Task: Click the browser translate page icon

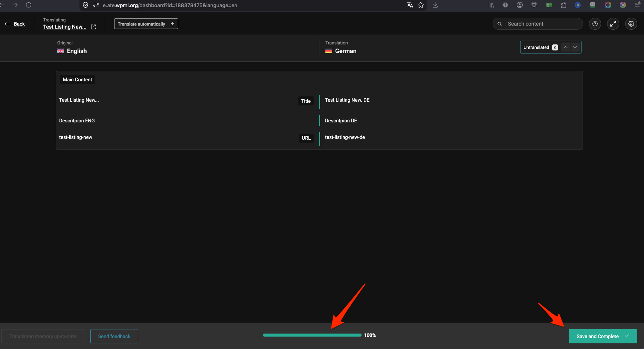Action: pyautogui.click(x=410, y=5)
